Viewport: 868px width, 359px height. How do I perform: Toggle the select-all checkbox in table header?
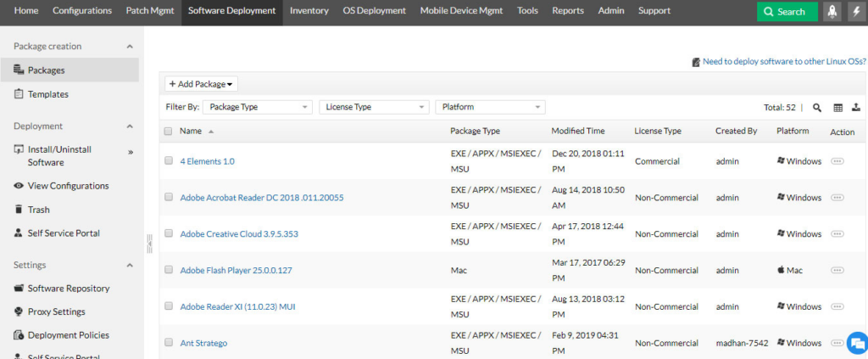(169, 132)
